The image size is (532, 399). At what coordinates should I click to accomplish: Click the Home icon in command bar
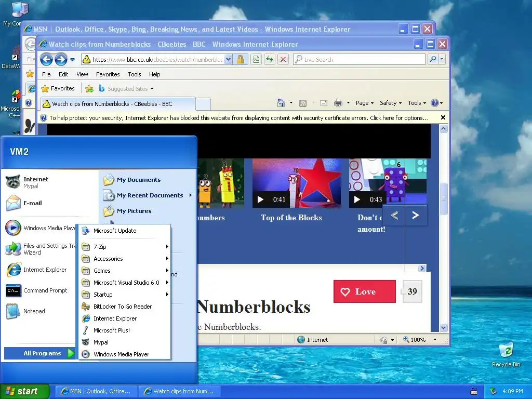(281, 103)
